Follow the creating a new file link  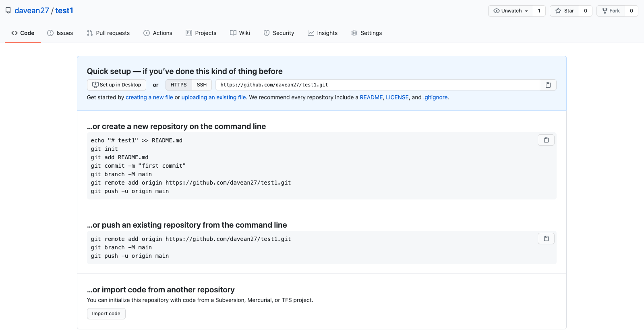[x=149, y=97]
